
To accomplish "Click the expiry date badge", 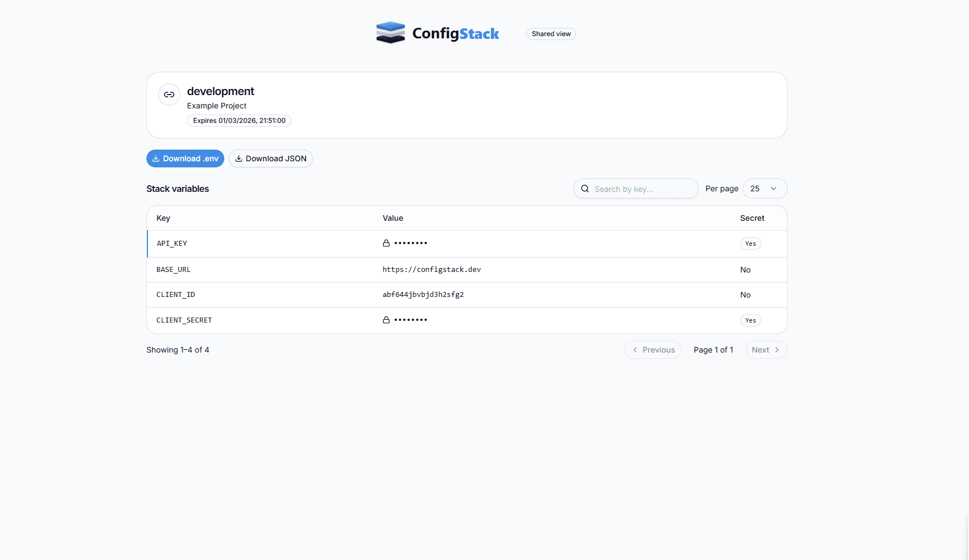I will pos(239,121).
